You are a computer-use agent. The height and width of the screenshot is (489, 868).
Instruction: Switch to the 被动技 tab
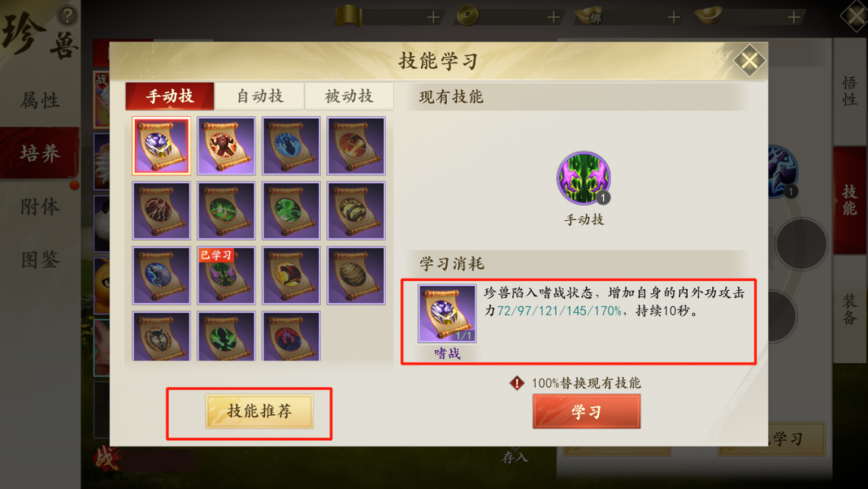349,96
